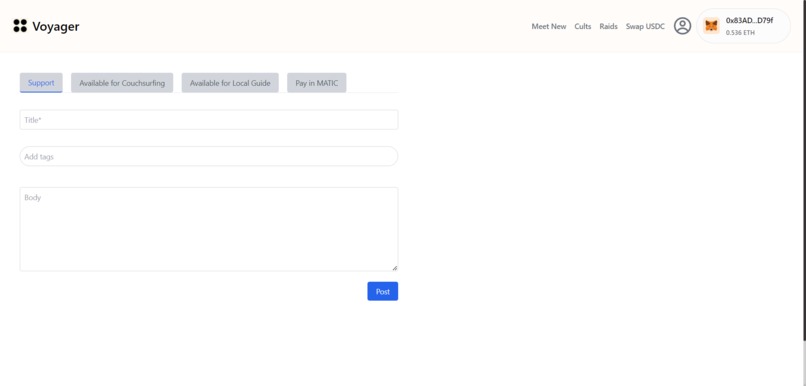Open the Raids navigation link
Viewport: 806px width, 386px height.
[x=608, y=26]
